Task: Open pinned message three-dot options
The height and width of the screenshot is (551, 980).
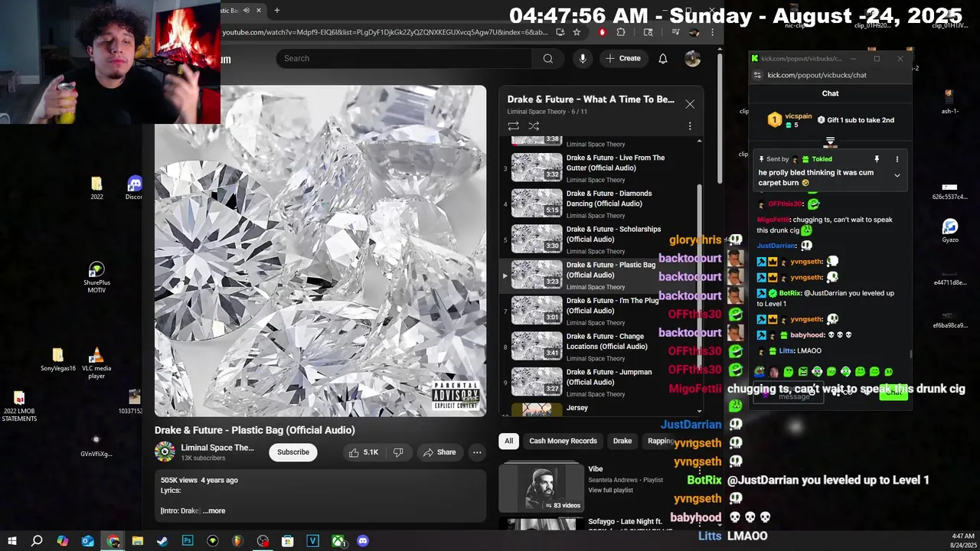Action: (x=897, y=159)
